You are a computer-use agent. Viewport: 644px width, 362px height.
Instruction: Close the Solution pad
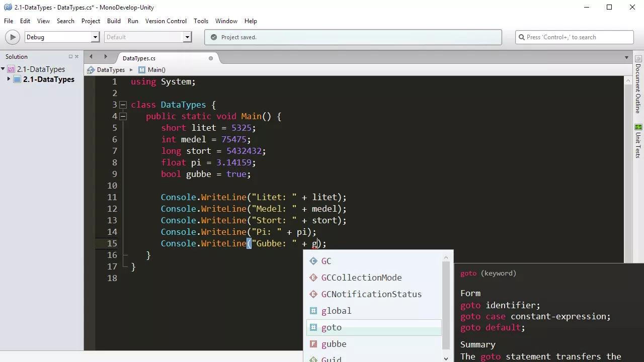click(x=76, y=57)
